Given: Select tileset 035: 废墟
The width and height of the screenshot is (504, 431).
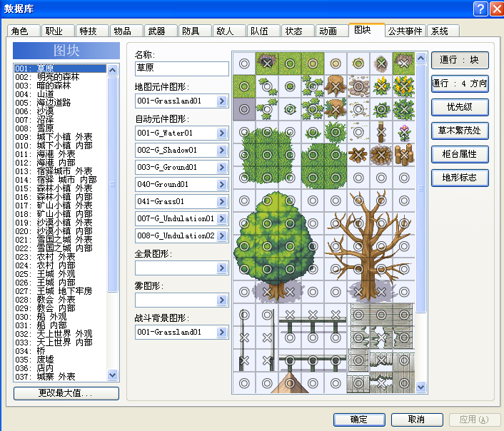Looking at the screenshot, I should pyautogui.click(x=60, y=360).
